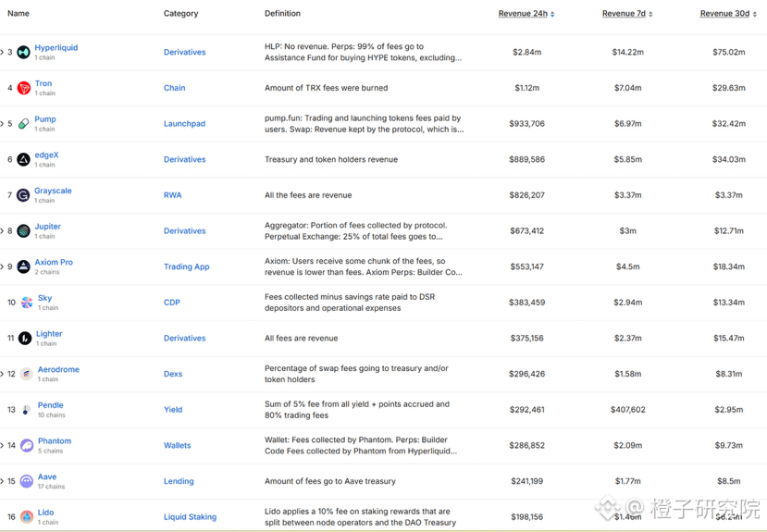The width and height of the screenshot is (767, 532).
Task: Open the Aave protocol link
Action: point(47,476)
